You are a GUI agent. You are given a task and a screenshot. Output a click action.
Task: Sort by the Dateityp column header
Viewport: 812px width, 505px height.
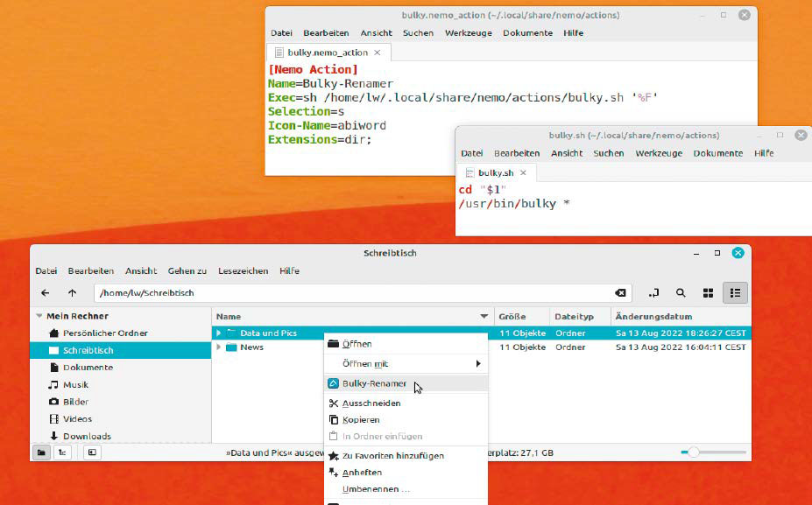pyautogui.click(x=580, y=316)
